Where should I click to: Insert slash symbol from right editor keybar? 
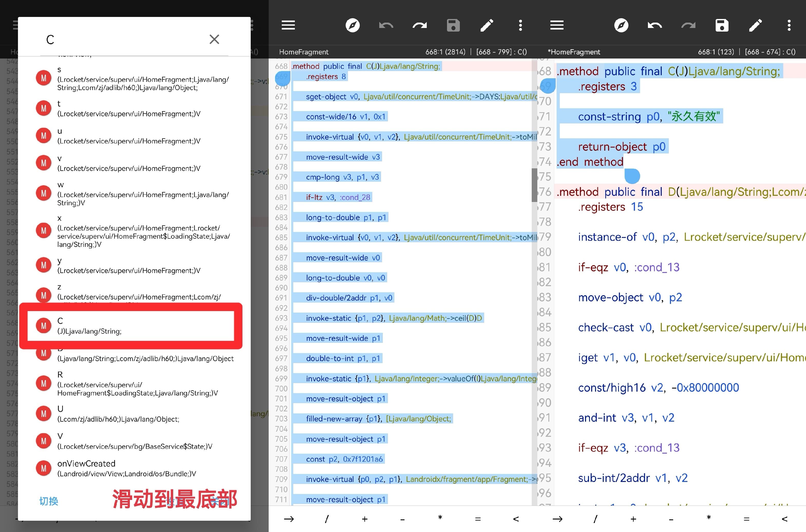[x=595, y=519]
